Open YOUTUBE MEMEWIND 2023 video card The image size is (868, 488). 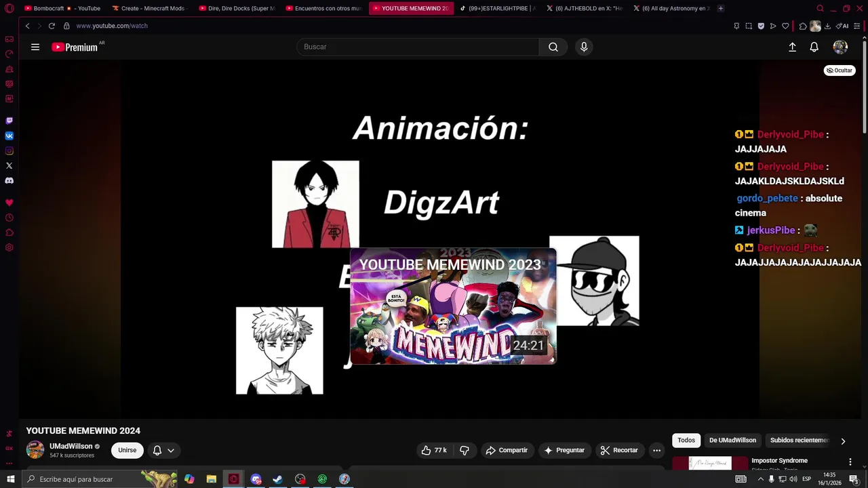453,306
